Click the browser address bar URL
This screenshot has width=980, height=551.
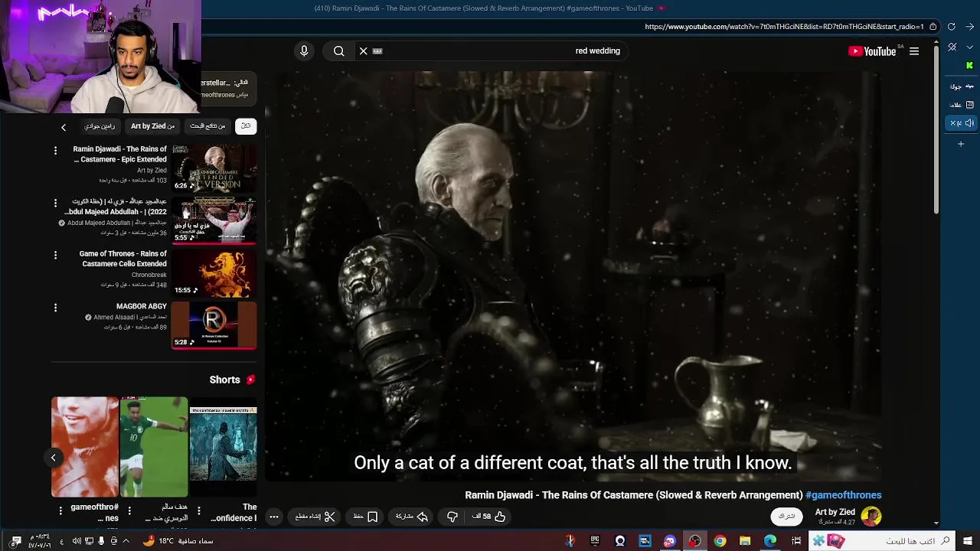[784, 27]
